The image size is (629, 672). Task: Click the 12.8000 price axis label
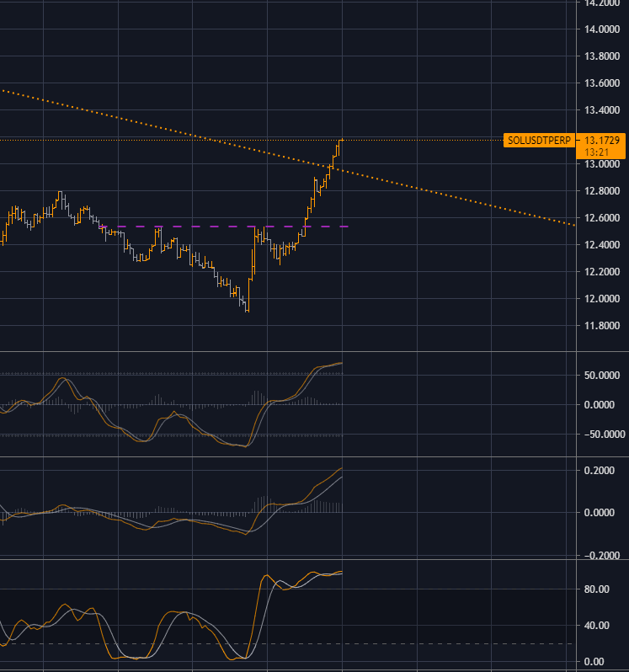pos(602,190)
